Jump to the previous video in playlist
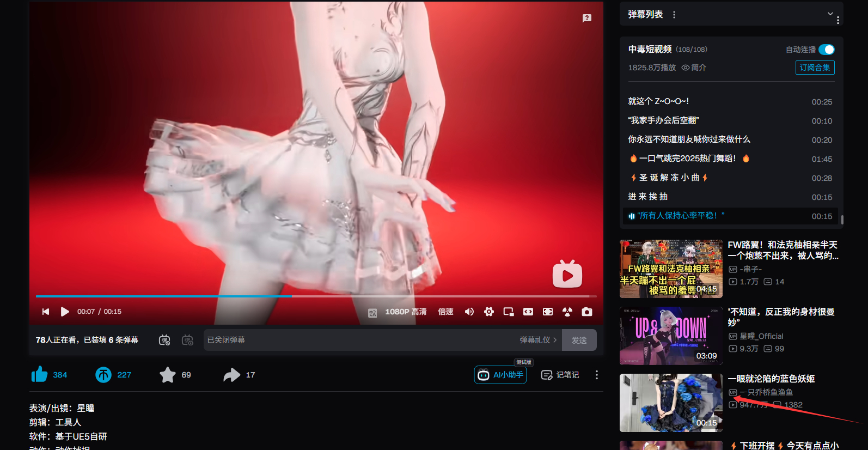The height and width of the screenshot is (450, 868). [46, 312]
